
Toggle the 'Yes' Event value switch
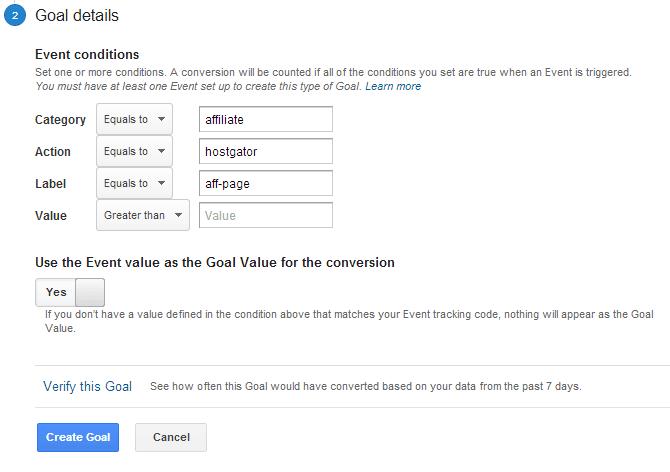pyautogui.click(x=70, y=292)
